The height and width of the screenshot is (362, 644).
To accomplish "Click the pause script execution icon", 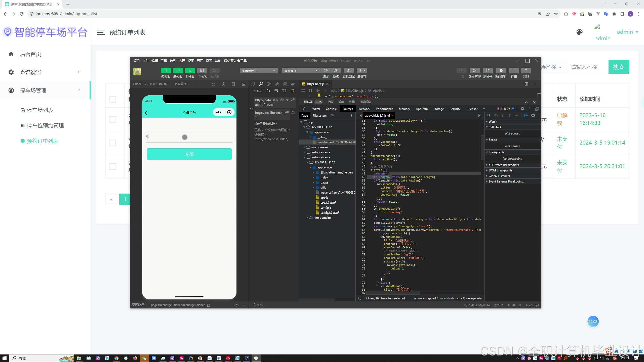I will (489, 115).
